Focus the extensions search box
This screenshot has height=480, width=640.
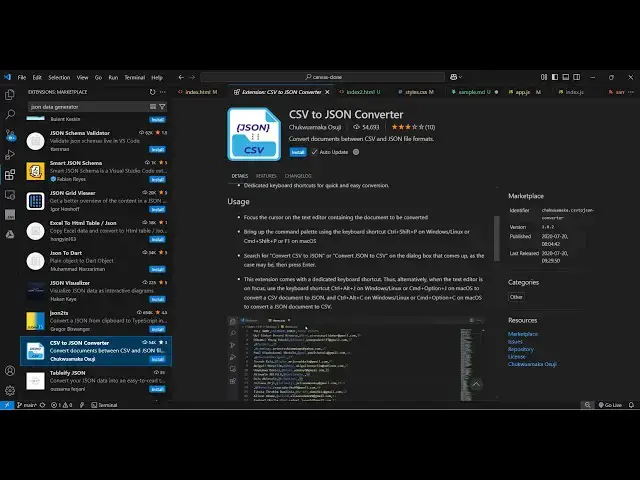[x=89, y=107]
